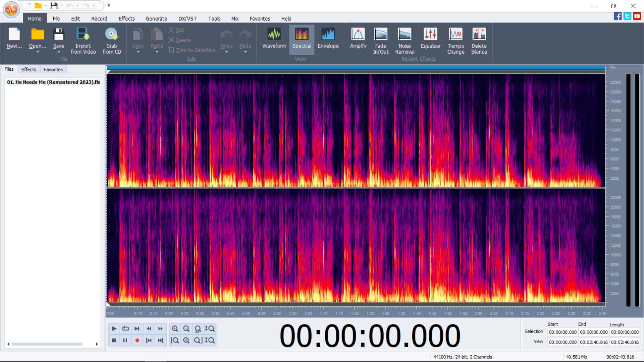
Task: Click the Selection Start time field
Action: click(562, 332)
